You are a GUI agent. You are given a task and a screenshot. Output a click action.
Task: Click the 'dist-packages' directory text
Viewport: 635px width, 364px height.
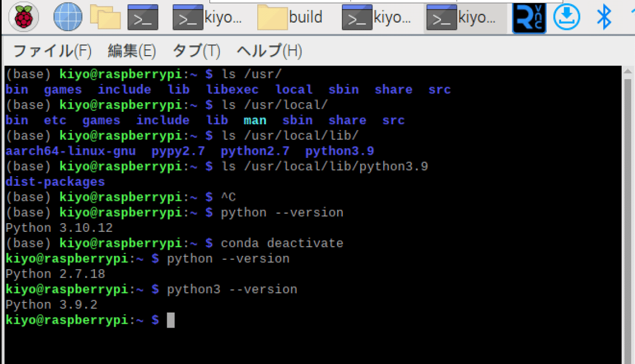[55, 181]
